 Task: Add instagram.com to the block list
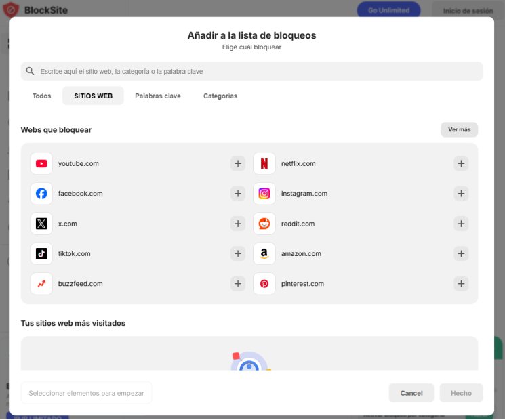coord(461,194)
